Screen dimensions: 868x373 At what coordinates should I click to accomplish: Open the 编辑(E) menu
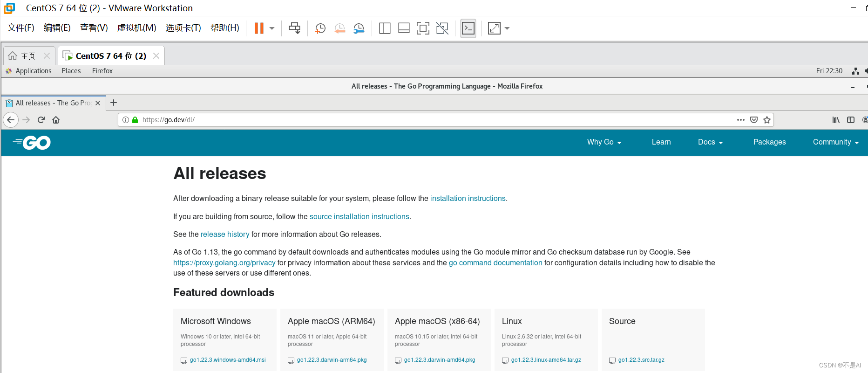click(57, 28)
